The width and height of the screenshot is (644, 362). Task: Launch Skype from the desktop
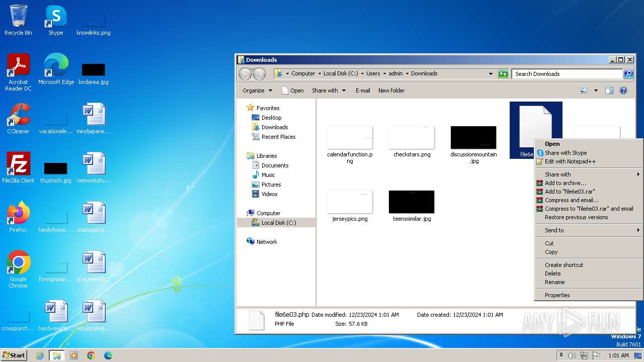pyautogui.click(x=55, y=20)
